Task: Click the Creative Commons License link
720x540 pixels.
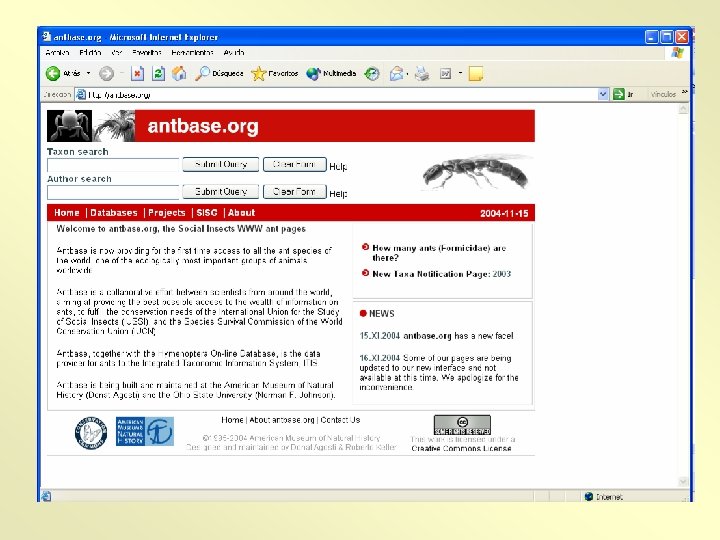Action: pyautogui.click(x=461, y=449)
